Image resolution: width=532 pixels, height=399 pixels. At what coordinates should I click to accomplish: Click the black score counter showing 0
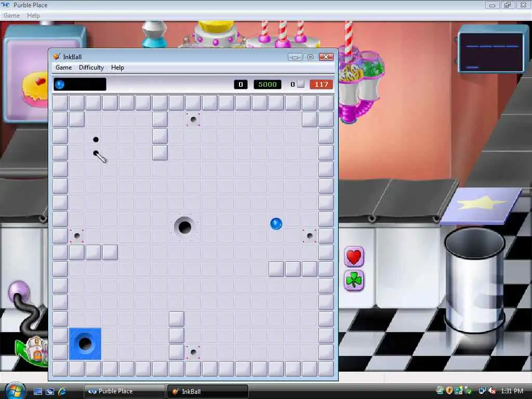241,85
